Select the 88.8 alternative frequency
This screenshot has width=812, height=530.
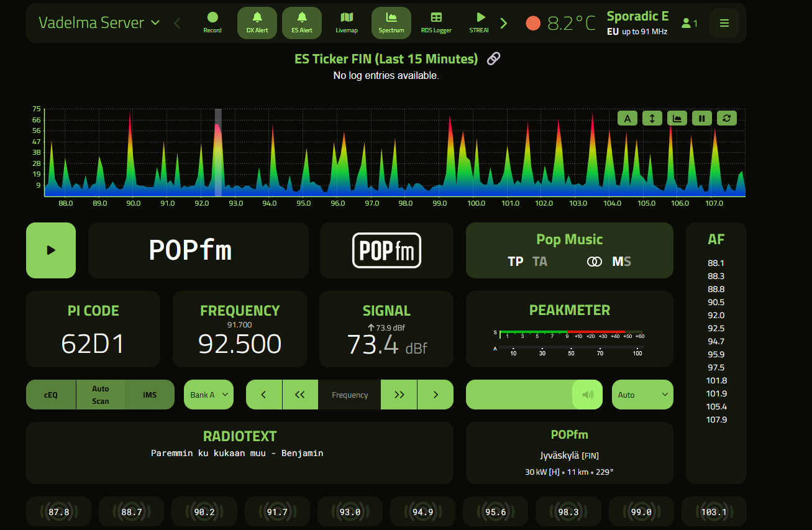coord(716,289)
